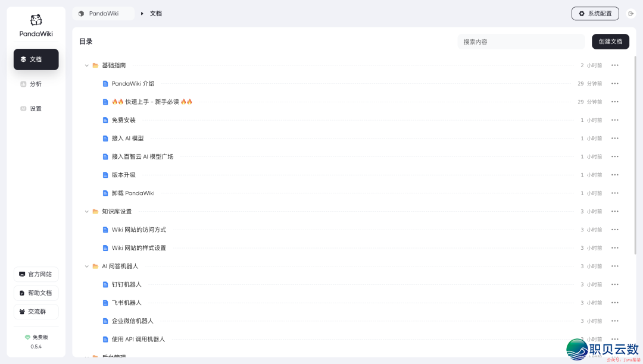Open more options for 卸载 PandaWiki

point(614,193)
